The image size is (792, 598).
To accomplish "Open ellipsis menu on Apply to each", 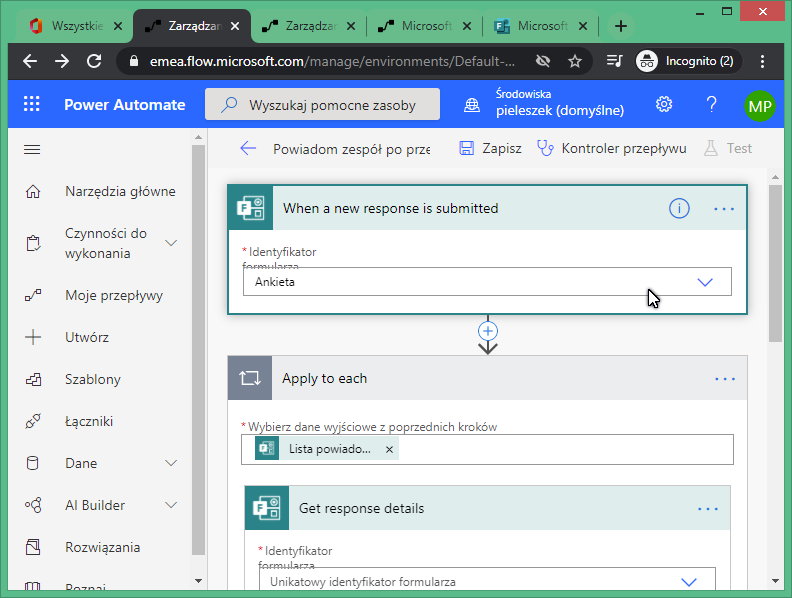I will tap(724, 379).
